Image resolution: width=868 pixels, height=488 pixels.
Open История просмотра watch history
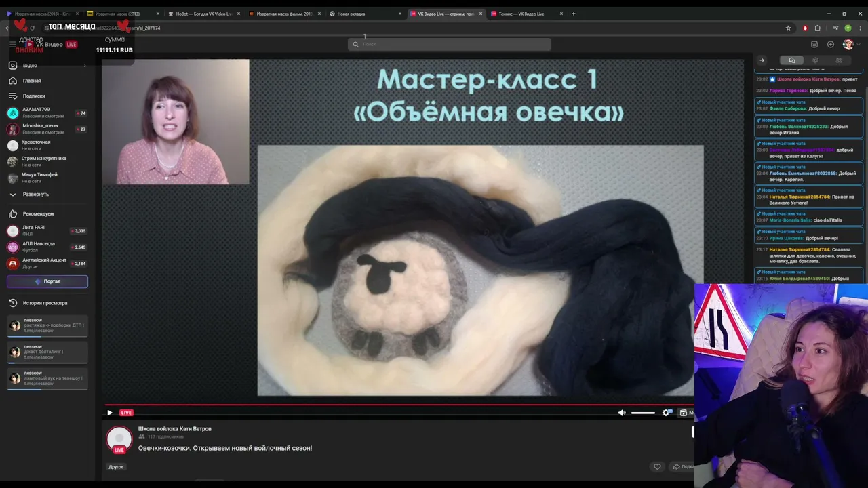47,303
